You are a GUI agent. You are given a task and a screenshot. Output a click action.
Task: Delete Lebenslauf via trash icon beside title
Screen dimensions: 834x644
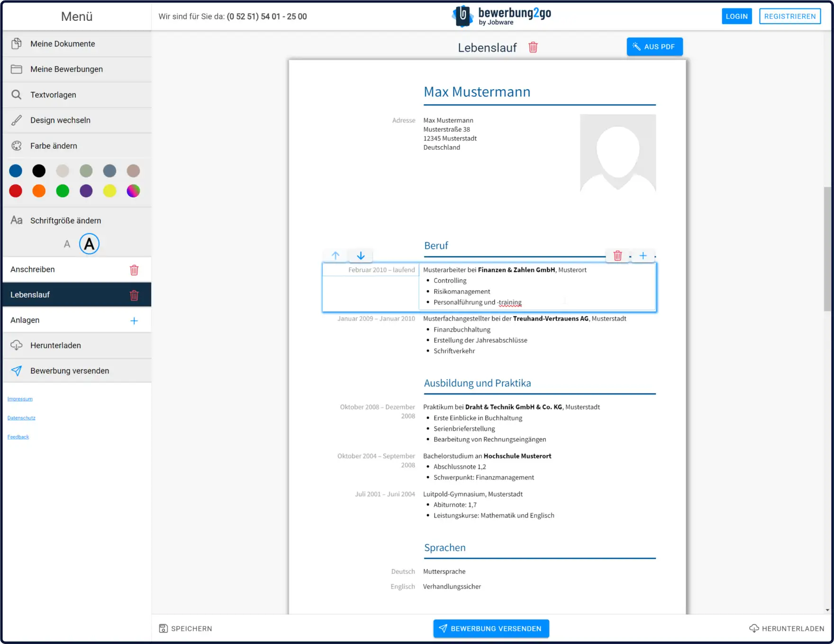tap(533, 47)
